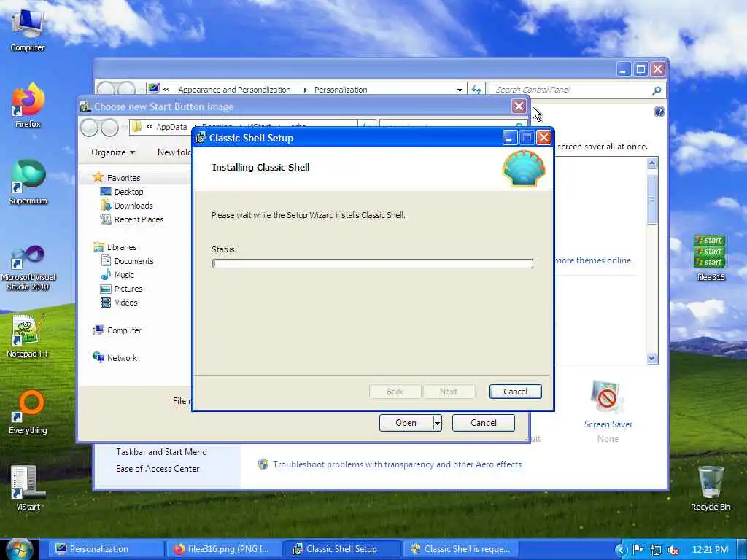747x560 pixels.
Task: Launch Firefox from the desktop
Action: tap(28, 105)
